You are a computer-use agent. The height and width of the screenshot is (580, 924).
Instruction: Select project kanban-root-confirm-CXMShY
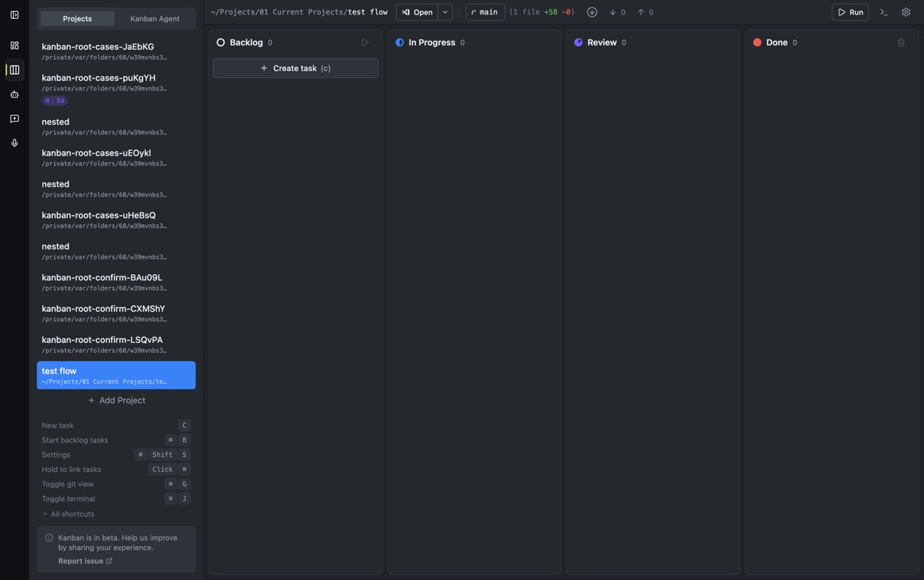pos(116,313)
